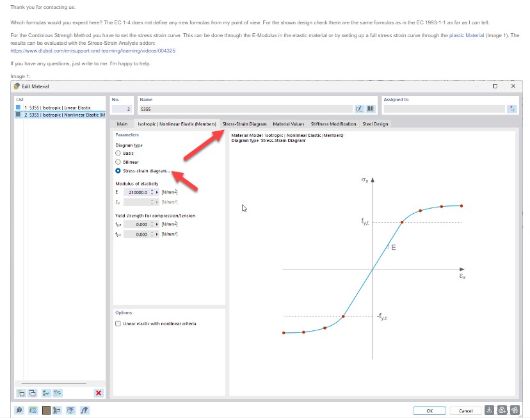Select the Basic diagram type
The height and width of the screenshot is (420, 530).
point(118,154)
